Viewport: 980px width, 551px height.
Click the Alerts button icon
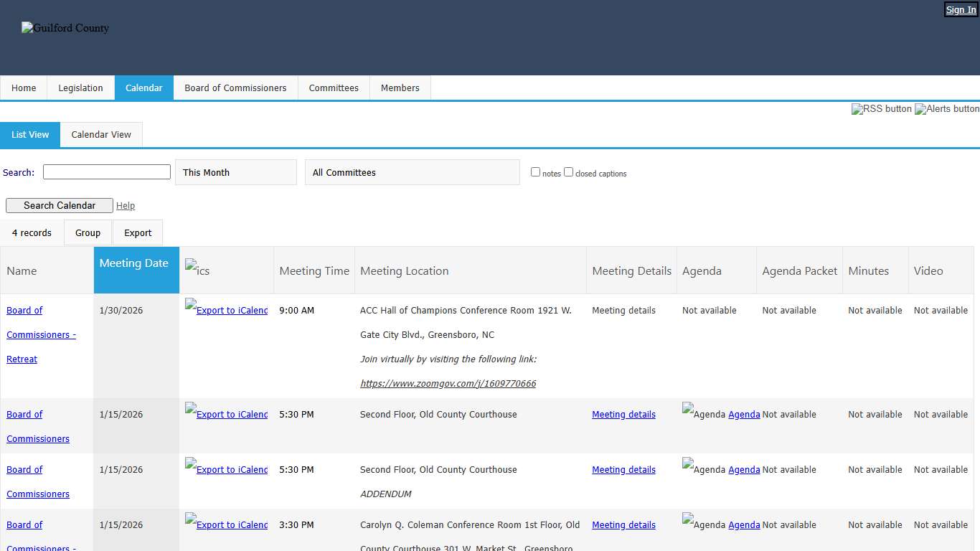946,109
